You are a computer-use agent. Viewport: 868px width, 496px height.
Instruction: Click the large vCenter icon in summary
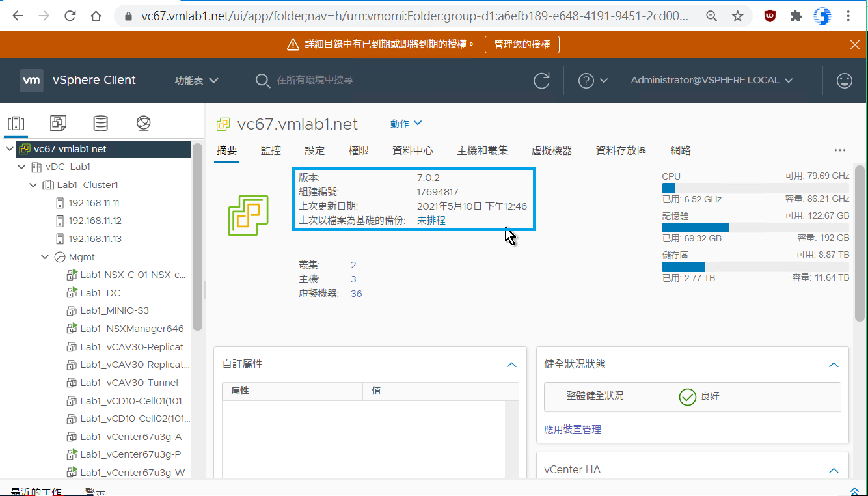(x=248, y=214)
